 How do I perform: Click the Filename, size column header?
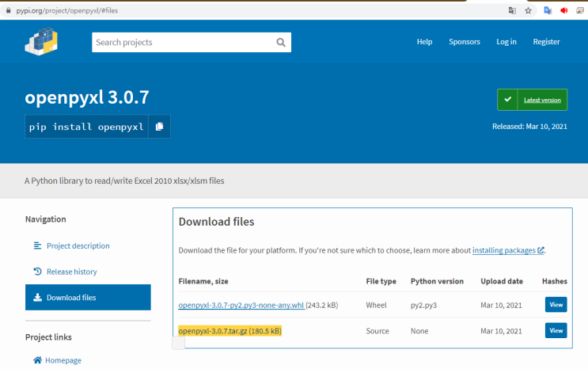click(203, 281)
